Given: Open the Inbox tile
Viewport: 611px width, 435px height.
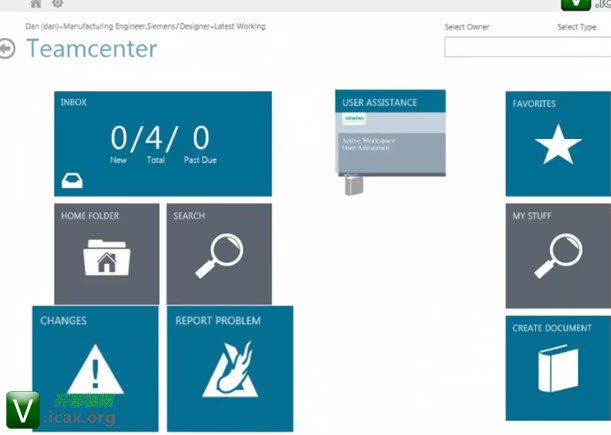Looking at the screenshot, I should pyautogui.click(x=163, y=143).
